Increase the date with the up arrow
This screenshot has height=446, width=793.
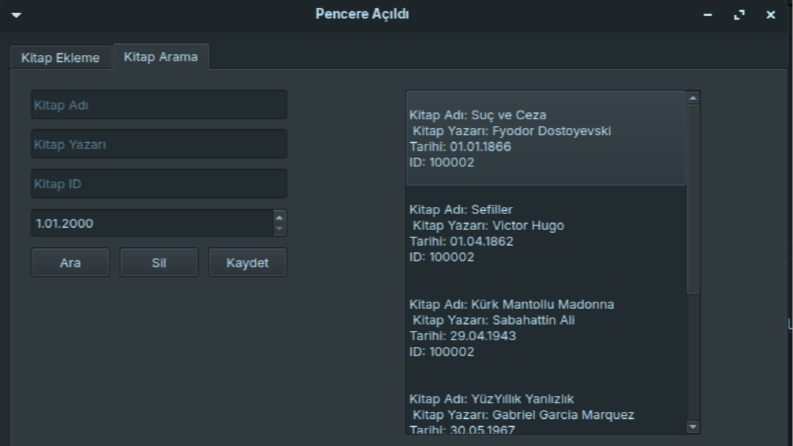[279, 218]
